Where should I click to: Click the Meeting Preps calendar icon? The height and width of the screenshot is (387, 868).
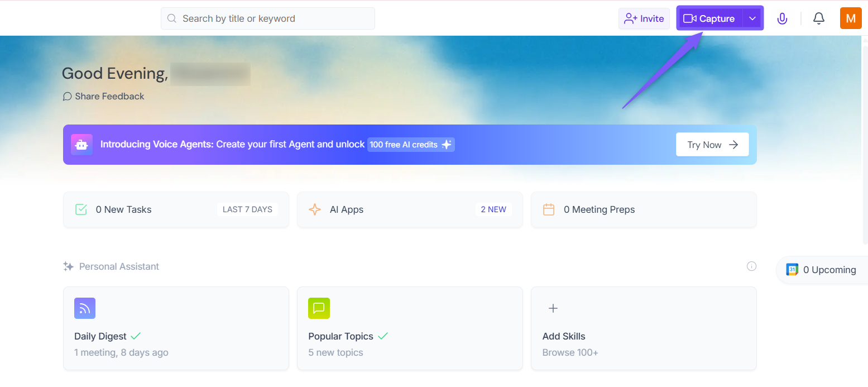pyautogui.click(x=549, y=209)
